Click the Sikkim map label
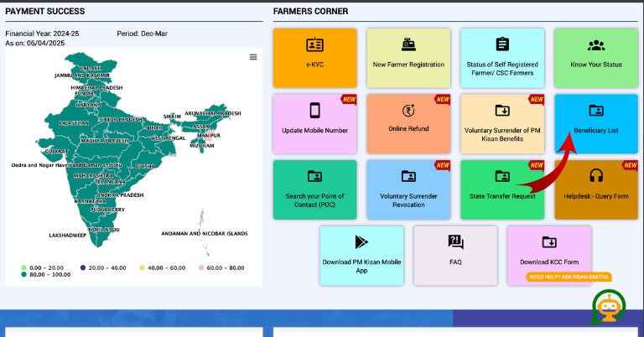 click(172, 117)
